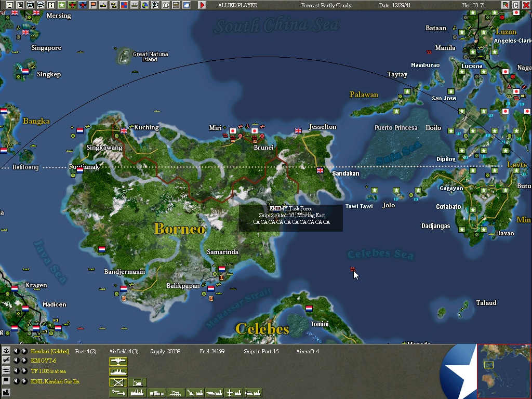Click the British flag at Sandakan
This screenshot has height=399, width=532.
[x=320, y=170]
